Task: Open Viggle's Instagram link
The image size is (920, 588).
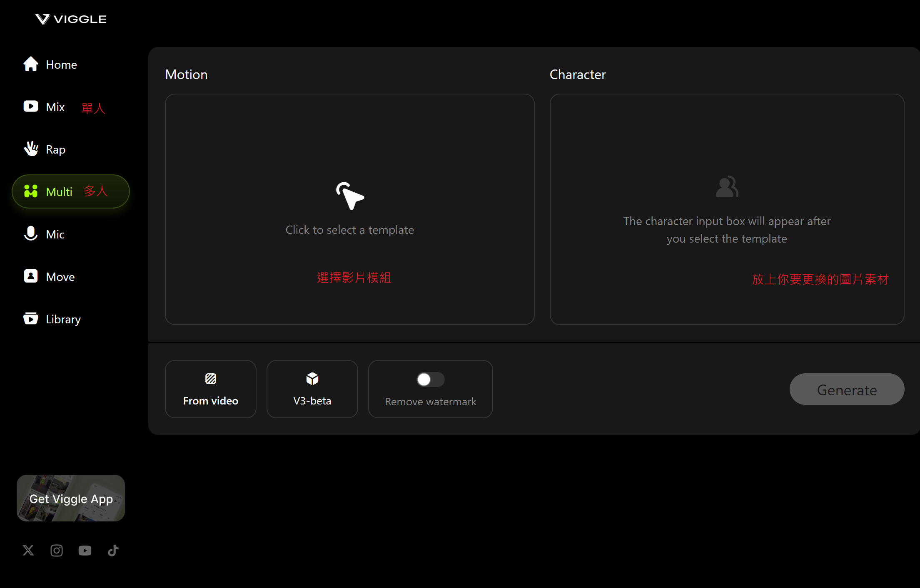Action: coord(57,551)
